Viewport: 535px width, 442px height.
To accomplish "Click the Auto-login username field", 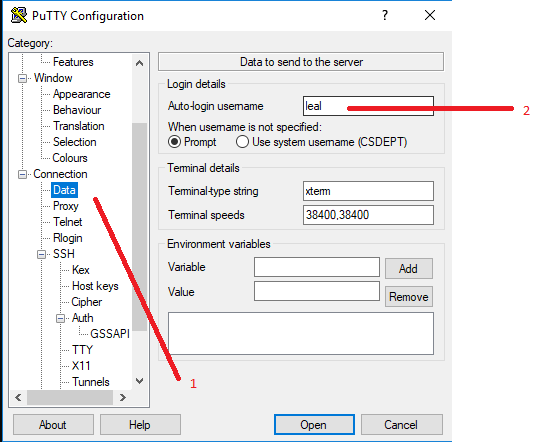I will point(368,106).
